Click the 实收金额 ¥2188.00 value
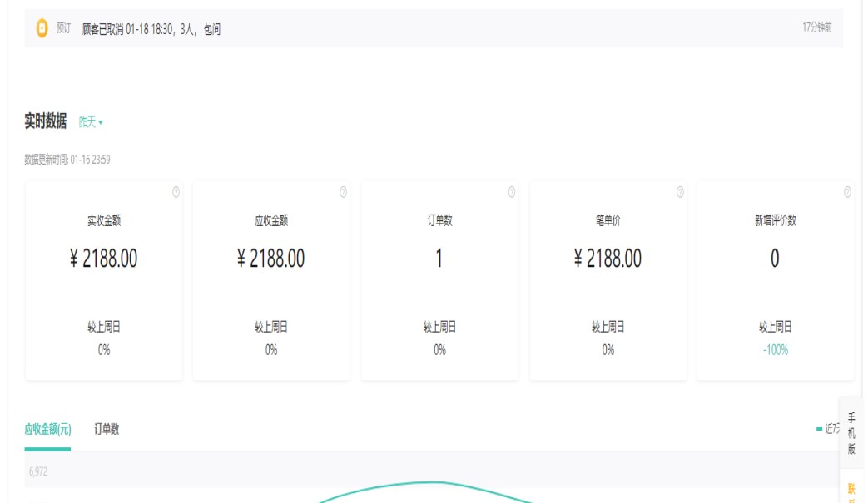Viewport: 868px width, 503px height. click(104, 259)
